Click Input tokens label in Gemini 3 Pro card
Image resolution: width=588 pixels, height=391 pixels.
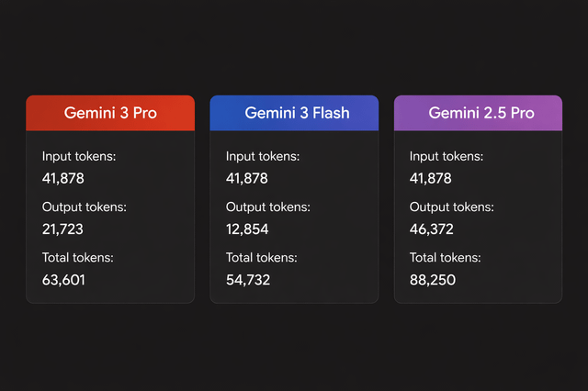pyautogui.click(x=79, y=157)
